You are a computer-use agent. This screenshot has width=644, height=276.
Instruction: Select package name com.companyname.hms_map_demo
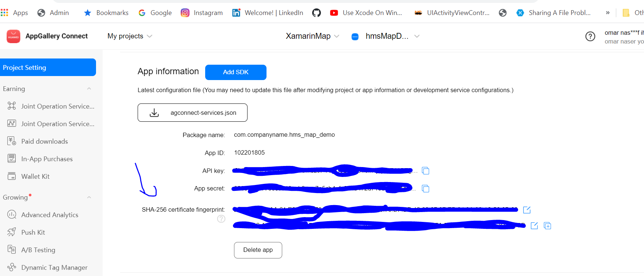click(284, 135)
